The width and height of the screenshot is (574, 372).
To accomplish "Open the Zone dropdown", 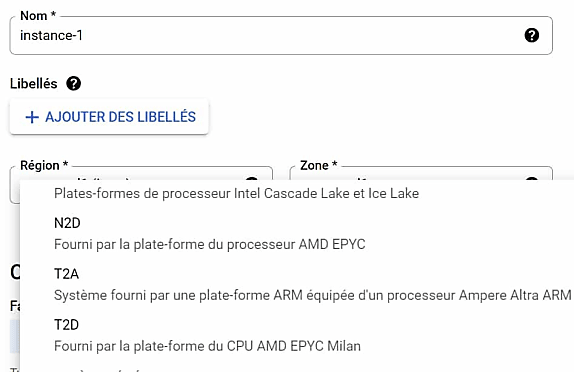I will point(421,174).
